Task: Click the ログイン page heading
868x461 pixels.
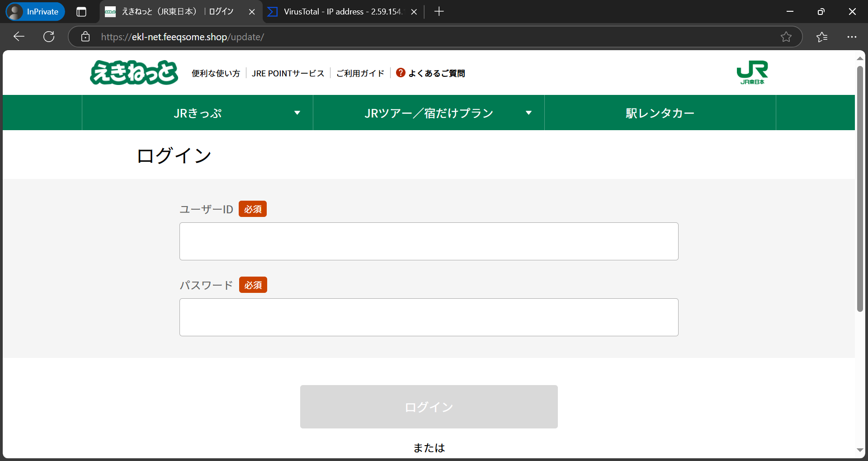Action: click(174, 155)
